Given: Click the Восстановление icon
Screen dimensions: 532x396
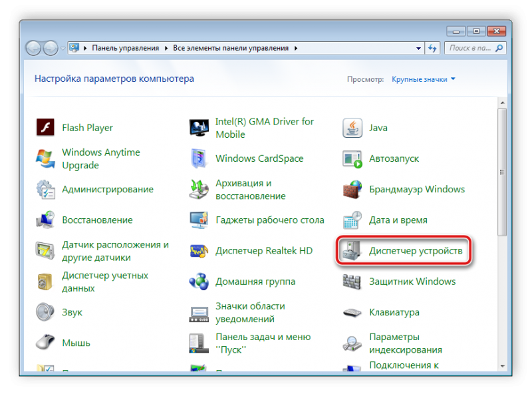Looking at the screenshot, I should 45,220.
